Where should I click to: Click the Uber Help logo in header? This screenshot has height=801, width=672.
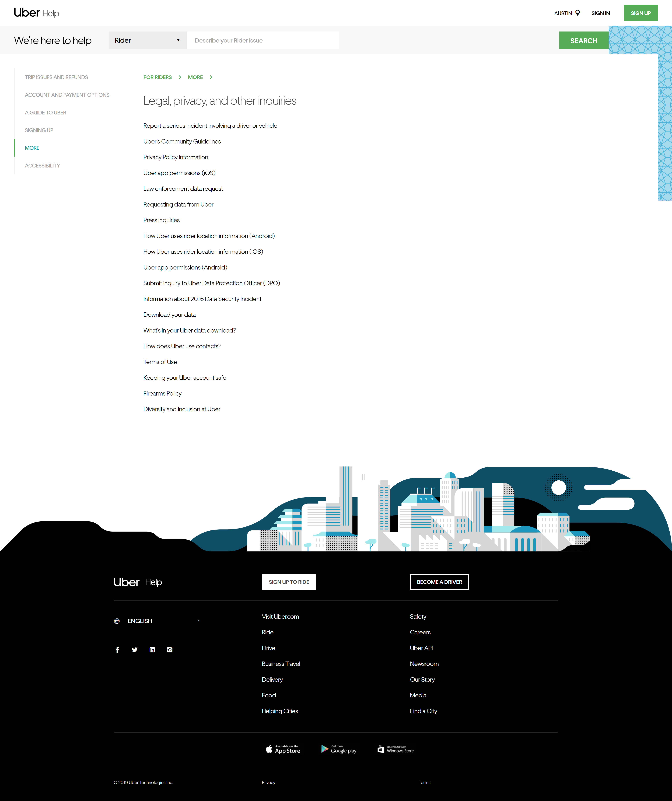[37, 13]
